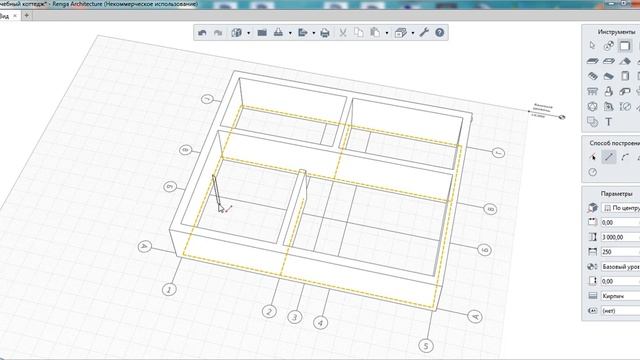This screenshot has height=360, width=640.
Task: Open the visual style dropdown arrow
Action: click(x=413, y=33)
